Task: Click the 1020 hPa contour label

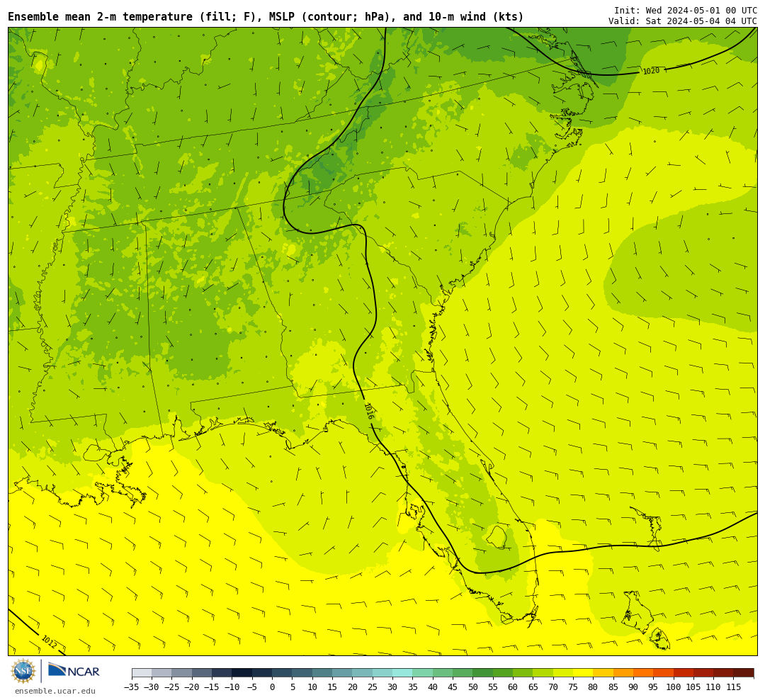Action: (651, 71)
